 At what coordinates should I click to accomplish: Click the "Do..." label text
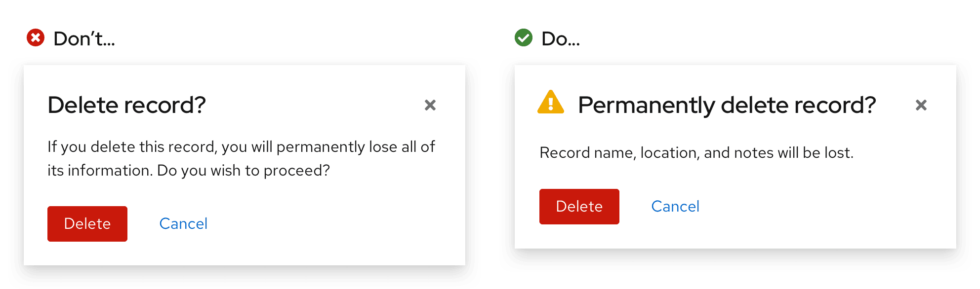click(561, 39)
